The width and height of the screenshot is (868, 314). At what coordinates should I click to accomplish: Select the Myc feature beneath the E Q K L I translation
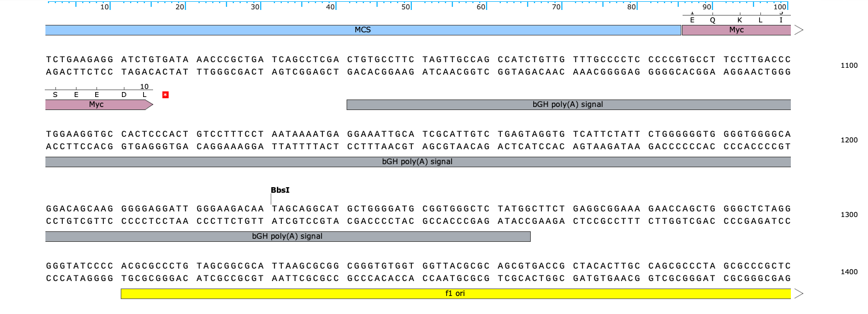click(x=735, y=30)
